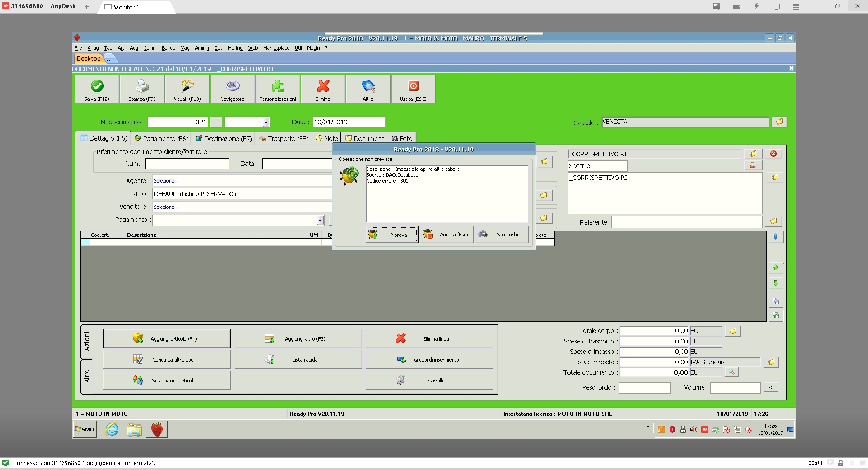
Task: Click Riprova in error dialog
Action: [392, 235]
